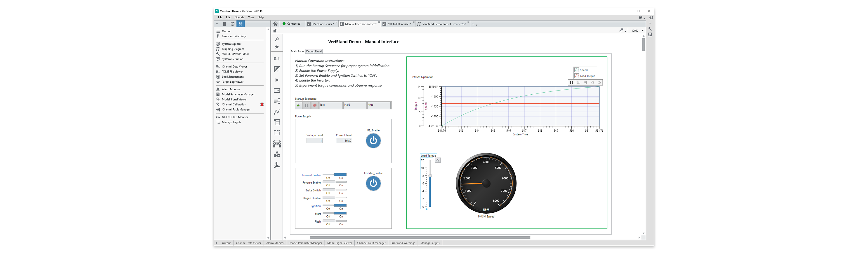
Task: Select the drop-down box controls palette icon
Action: point(277,91)
